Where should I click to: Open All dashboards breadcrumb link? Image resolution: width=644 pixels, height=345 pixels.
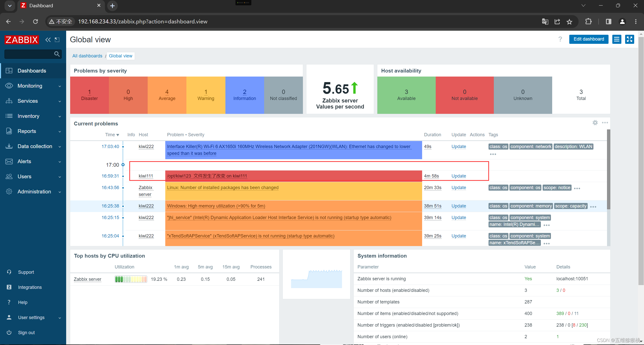coord(87,56)
